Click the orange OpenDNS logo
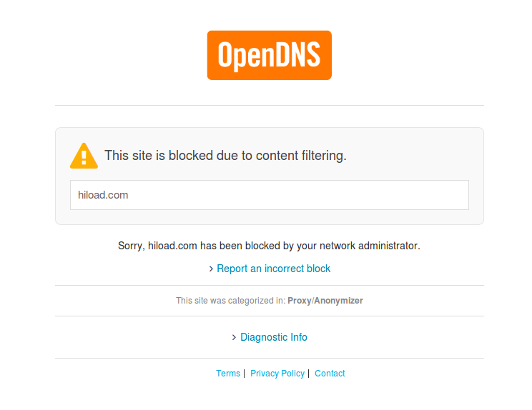532x410 pixels. tap(269, 55)
